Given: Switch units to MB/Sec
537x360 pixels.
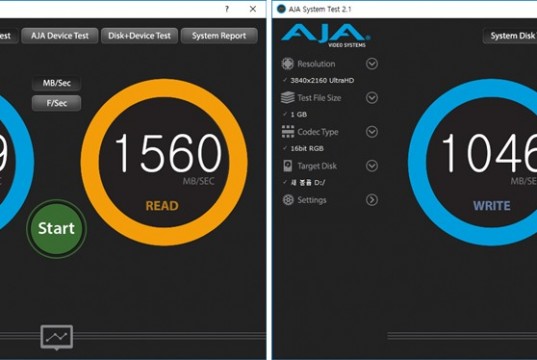Looking at the screenshot, I should pos(57,83).
